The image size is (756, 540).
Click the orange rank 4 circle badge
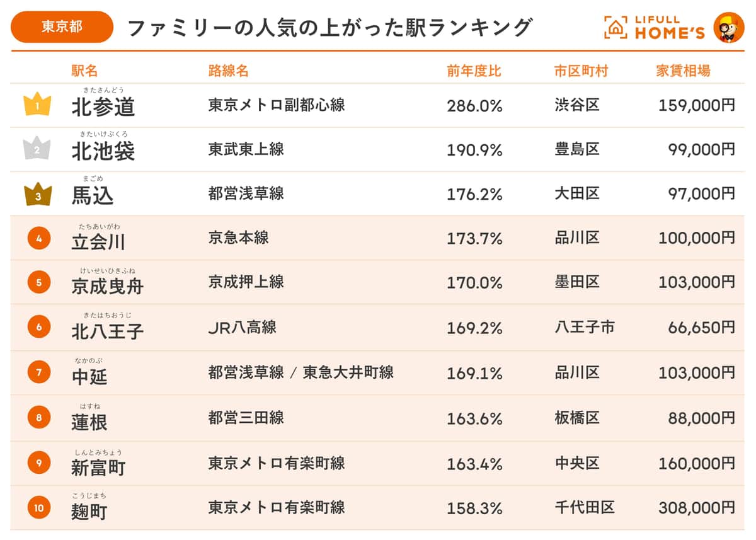[x=39, y=238]
